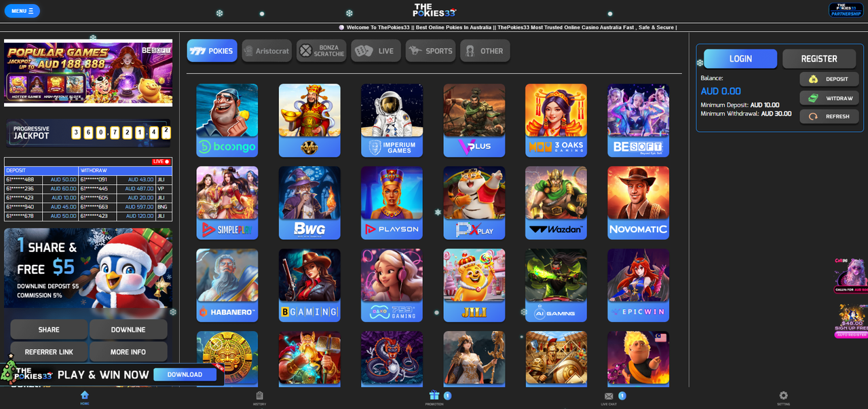Open the EpicWin provider tile
Viewport: 868px width, 409px height.
(x=638, y=285)
